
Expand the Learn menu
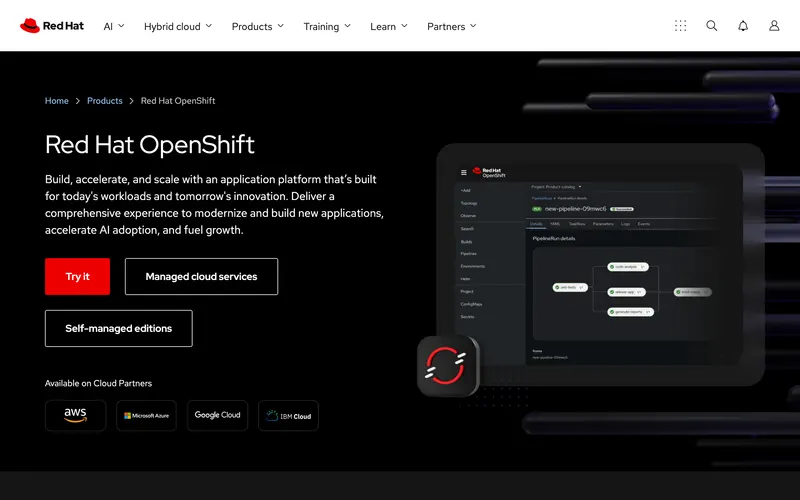tap(389, 26)
